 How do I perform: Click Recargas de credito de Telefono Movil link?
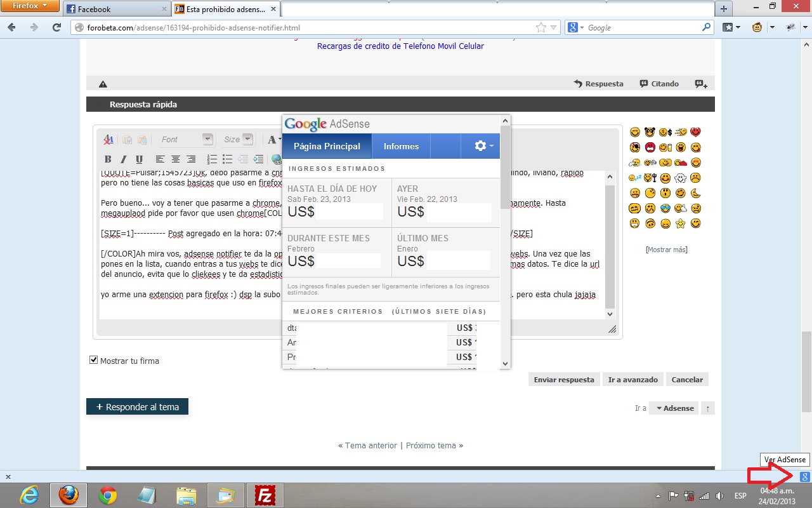400,46
